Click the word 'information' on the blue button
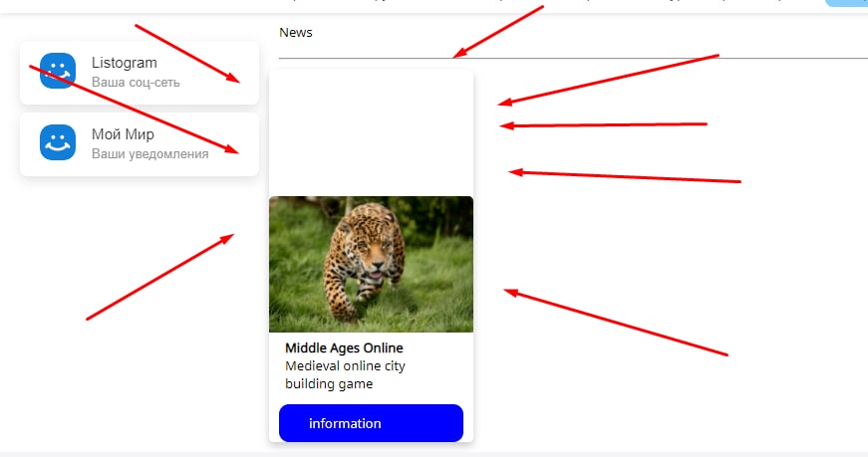This screenshot has width=868, height=457. [x=345, y=423]
